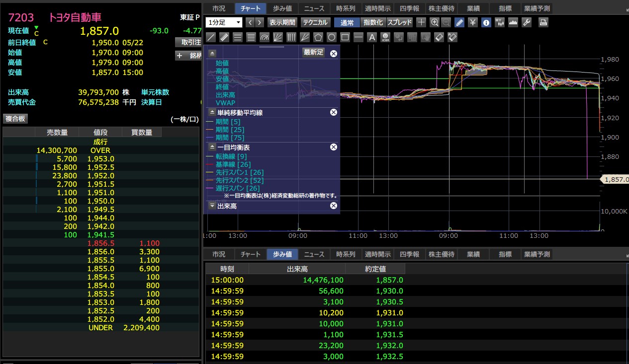Click the + 銘柄 add button
629x364 pixels.
tap(188, 56)
